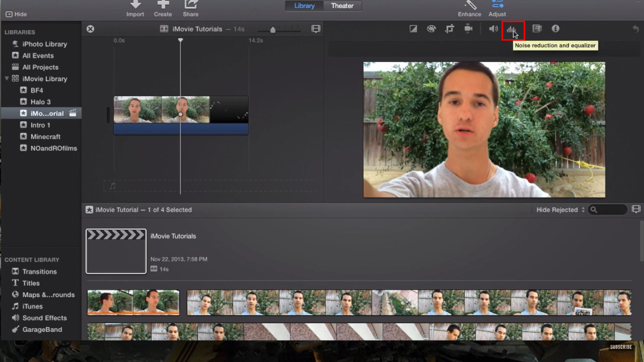
Task: Open the Create menu button
Action: coord(163,8)
